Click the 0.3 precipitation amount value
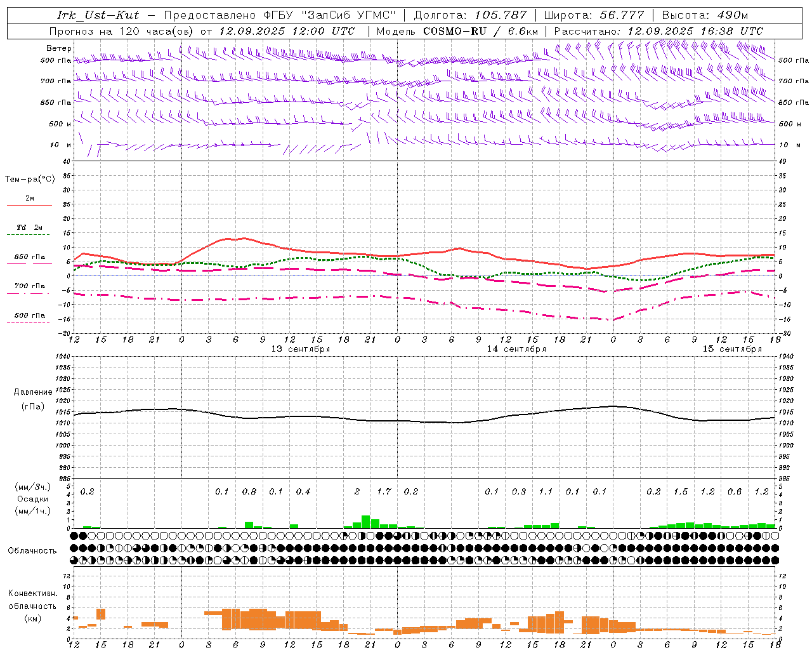 [x=519, y=492]
